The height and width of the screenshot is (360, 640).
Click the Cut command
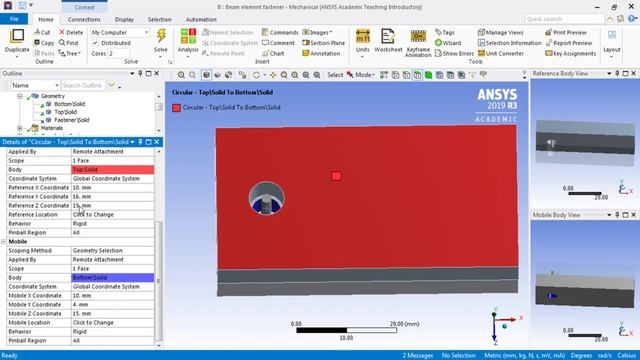click(42, 32)
